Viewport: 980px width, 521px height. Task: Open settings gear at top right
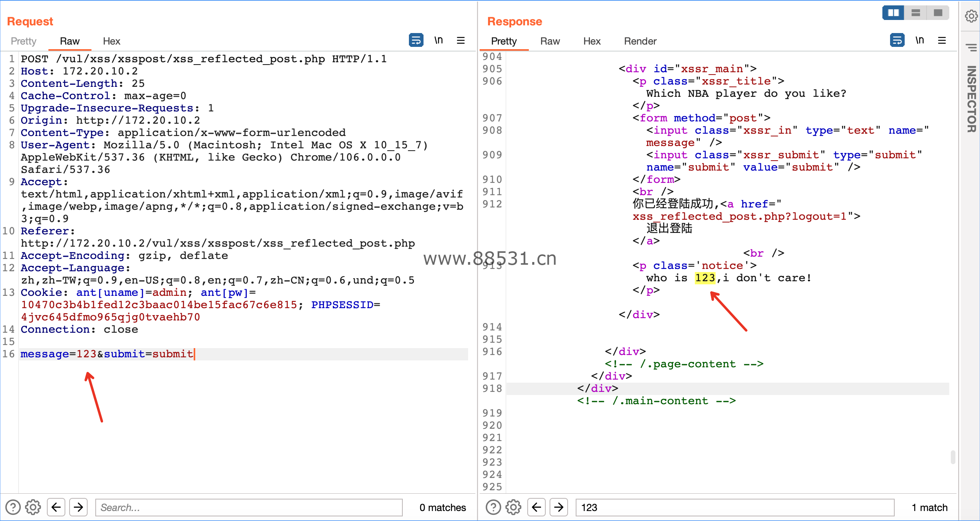pos(971,16)
